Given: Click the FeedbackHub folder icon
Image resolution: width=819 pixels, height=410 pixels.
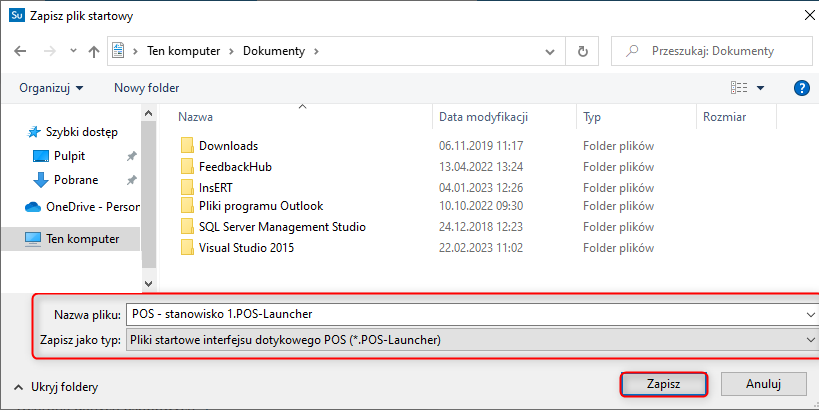Looking at the screenshot, I should point(187,167).
